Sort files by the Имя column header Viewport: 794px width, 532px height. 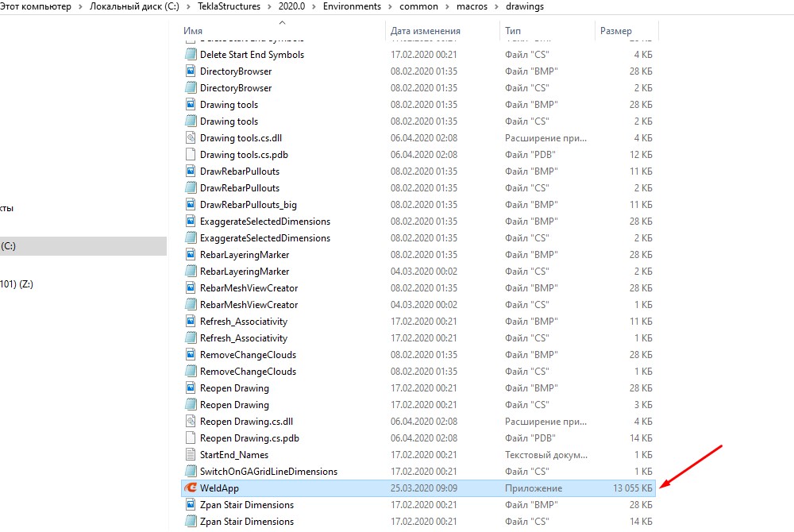click(193, 31)
